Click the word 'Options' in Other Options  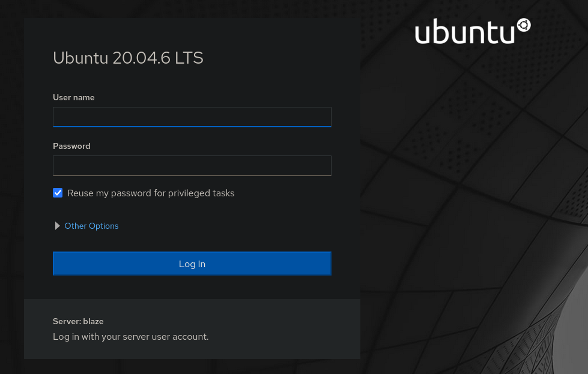click(x=104, y=226)
